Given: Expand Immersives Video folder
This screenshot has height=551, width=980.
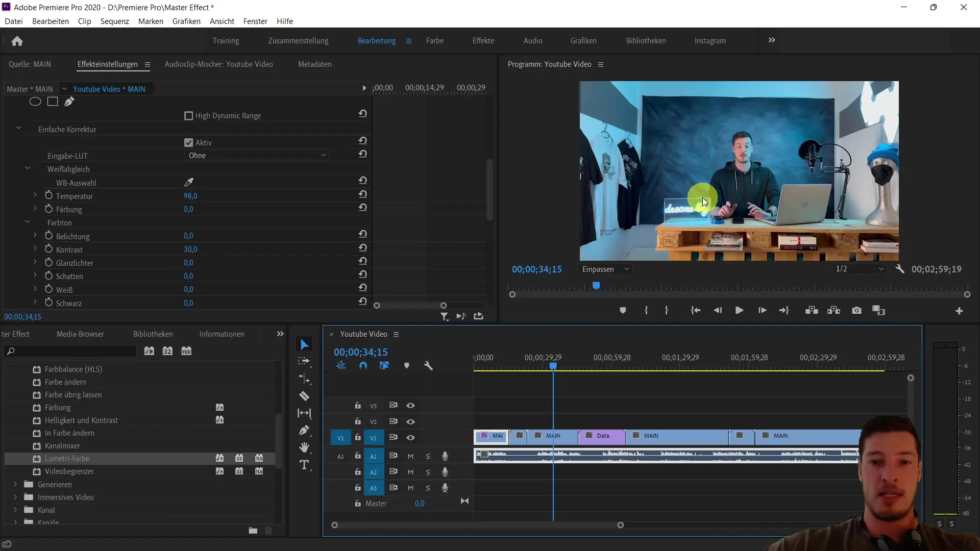Looking at the screenshot, I should [15, 497].
